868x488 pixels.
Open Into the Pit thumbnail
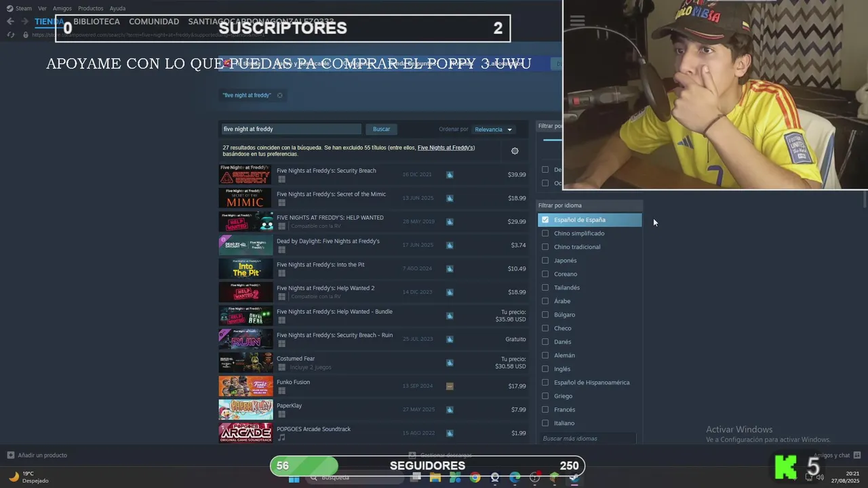point(245,268)
